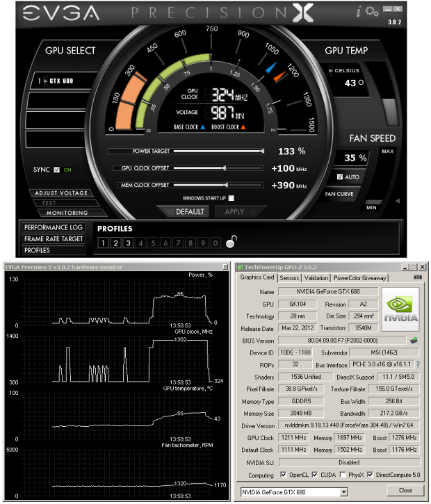Open the Performance Log section
The width and height of the screenshot is (431, 504).
pyautogui.click(x=54, y=227)
